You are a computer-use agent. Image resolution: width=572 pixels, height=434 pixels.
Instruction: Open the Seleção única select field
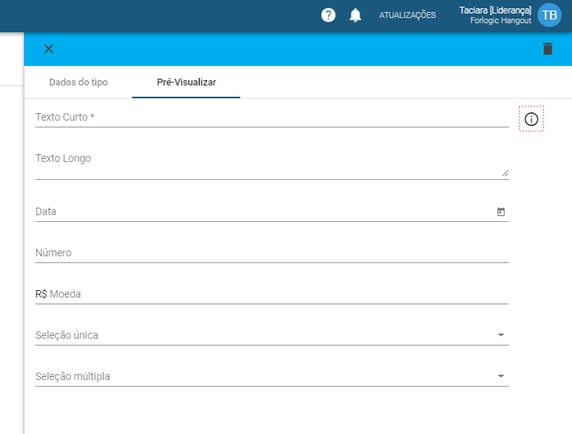pyautogui.click(x=272, y=335)
